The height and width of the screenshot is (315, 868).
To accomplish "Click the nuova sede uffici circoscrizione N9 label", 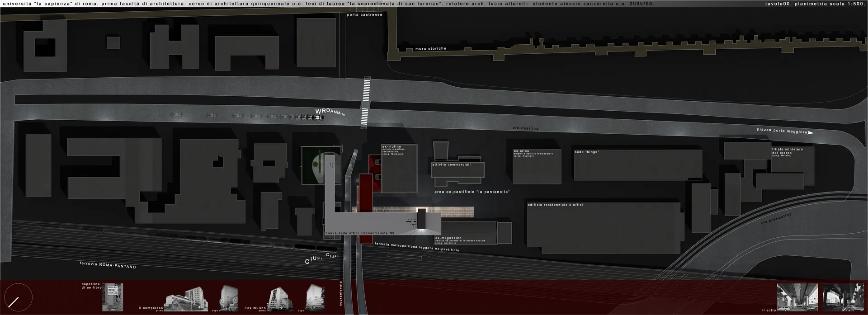I will 359,233.
